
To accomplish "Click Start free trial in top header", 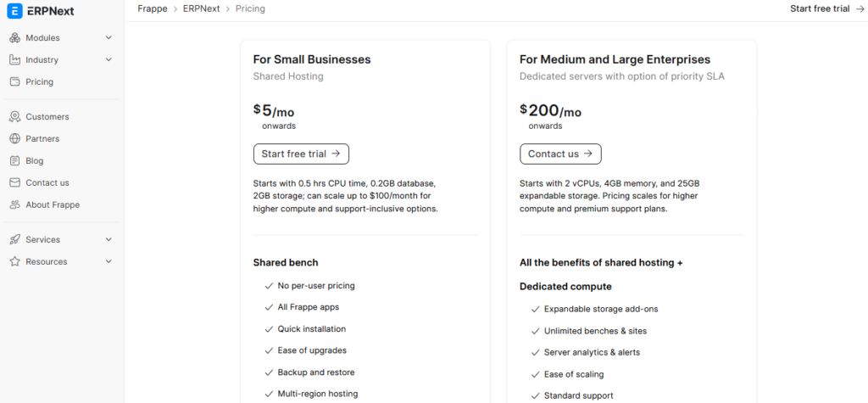I will point(820,8).
